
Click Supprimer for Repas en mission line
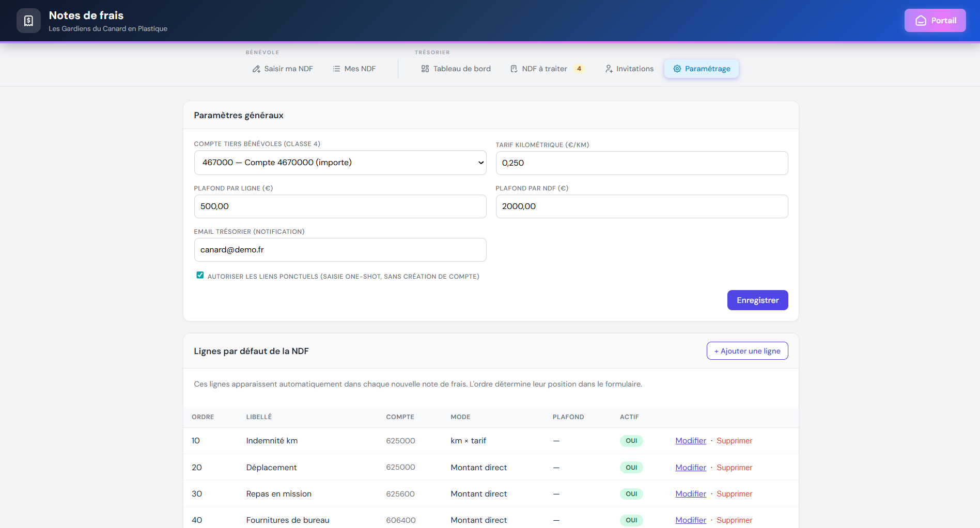tap(734, 494)
